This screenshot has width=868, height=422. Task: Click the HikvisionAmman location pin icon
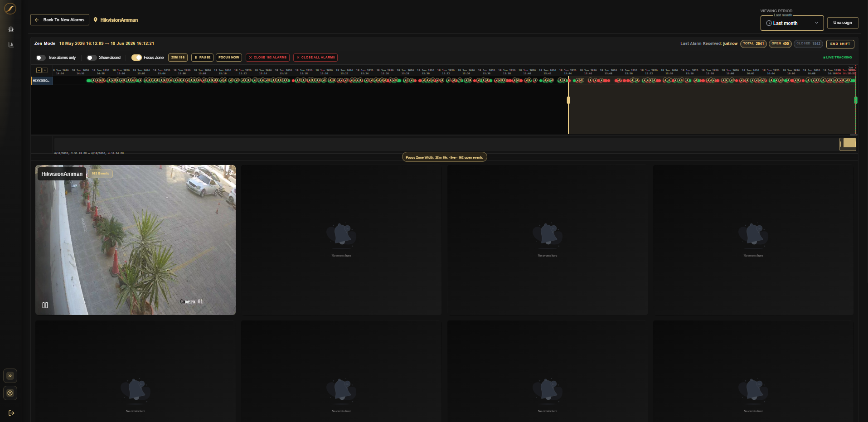95,20
